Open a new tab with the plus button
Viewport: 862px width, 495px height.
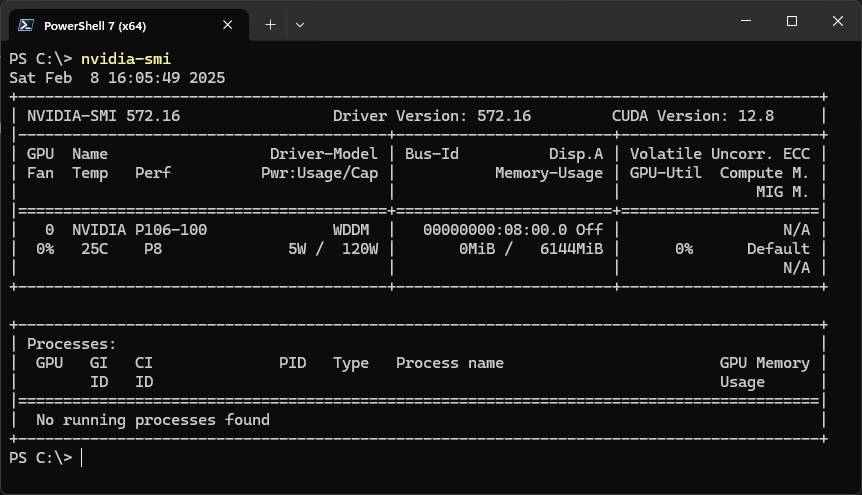[270, 25]
